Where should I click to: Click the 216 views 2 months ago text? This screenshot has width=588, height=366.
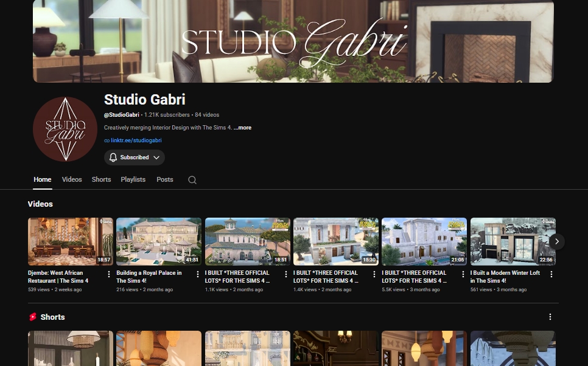point(145,289)
